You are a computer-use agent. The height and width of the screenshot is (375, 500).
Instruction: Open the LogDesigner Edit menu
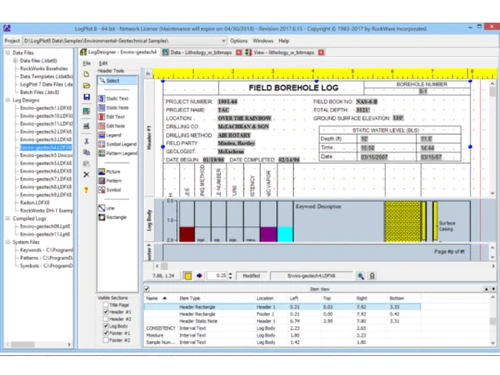pyautogui.click(x=103, y=63)
